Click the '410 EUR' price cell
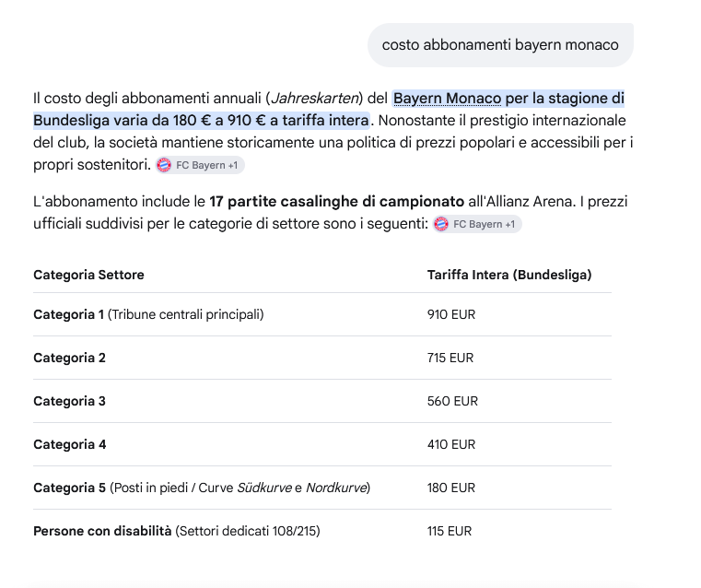This screenshot has height=588, width=701. 451,444
